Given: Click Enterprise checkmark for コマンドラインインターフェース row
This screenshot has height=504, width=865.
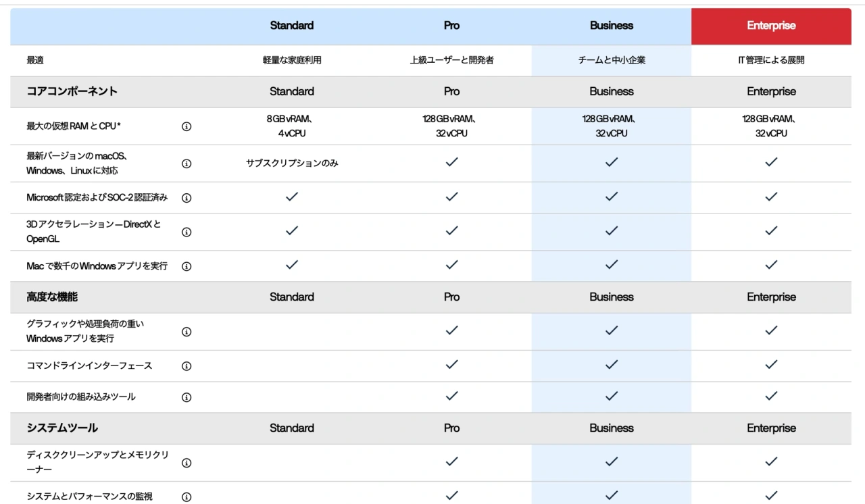Looking at the screenshot, I should [x=771, y=365].
